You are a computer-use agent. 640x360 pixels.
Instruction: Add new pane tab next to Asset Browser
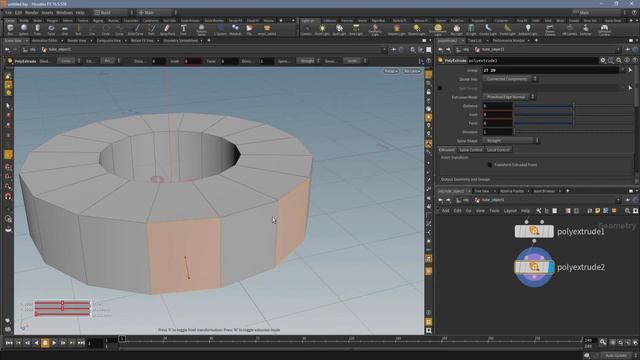click(x=567, y=191)
